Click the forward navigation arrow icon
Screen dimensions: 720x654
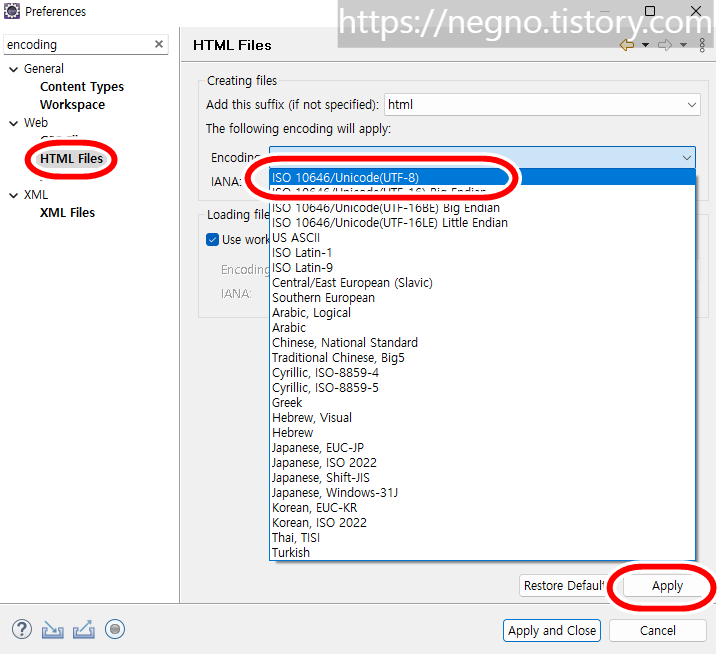665,45
